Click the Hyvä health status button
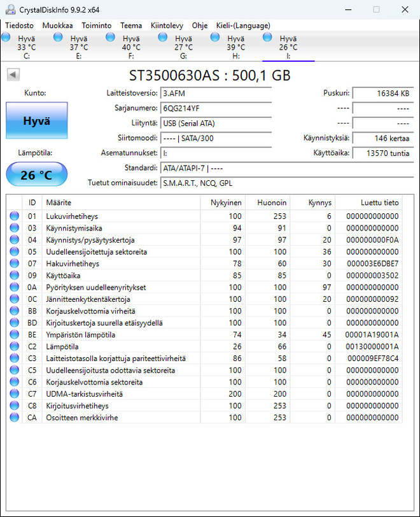Viewport: 420px width, 517px height. click(x=37, y=121)
